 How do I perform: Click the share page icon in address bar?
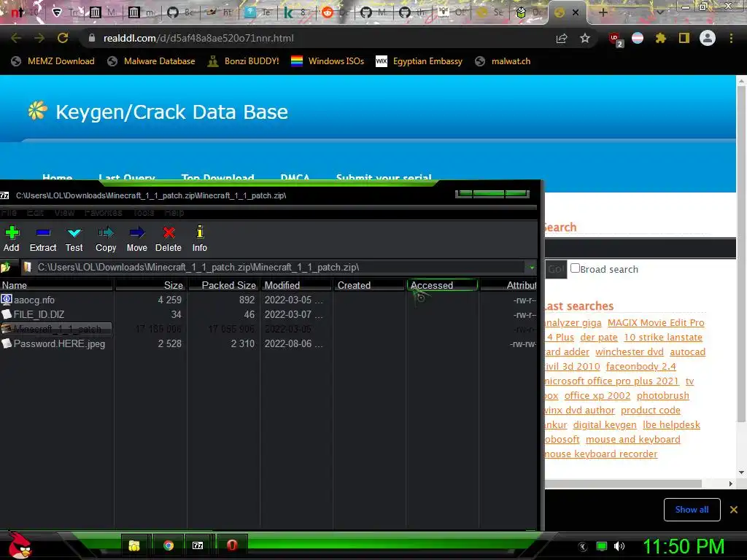click(x=562, y=38)
